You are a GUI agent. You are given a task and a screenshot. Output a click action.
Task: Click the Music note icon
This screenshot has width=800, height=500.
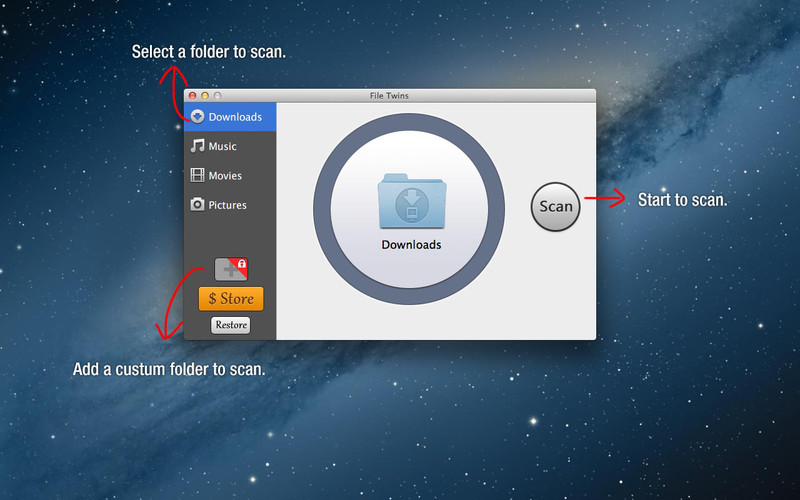[x=197, y=146]
